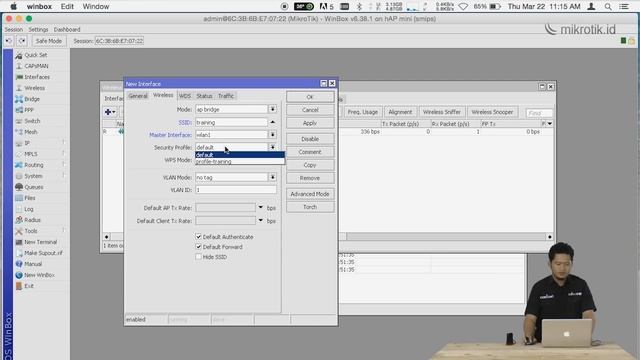Image resolution: width=640 pixels, height=360 pixels.
Task: Enable the Hide SSID checkbox
Action: point(198,257)
